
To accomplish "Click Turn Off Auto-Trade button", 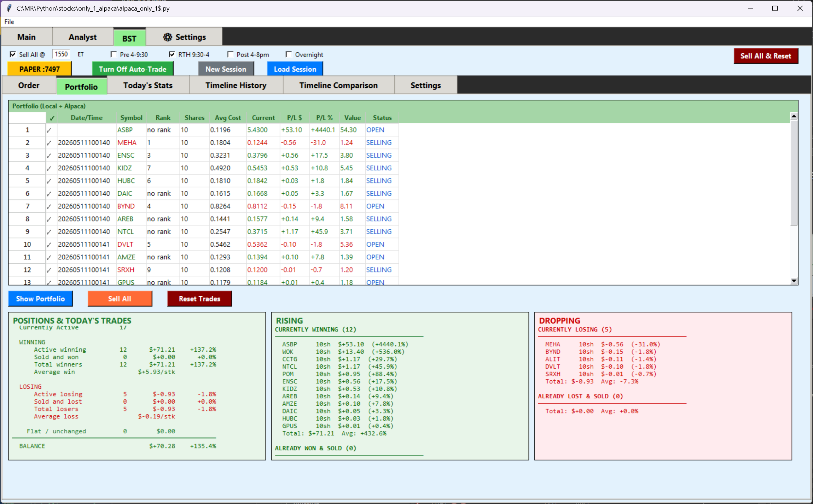I will point(133,69).
